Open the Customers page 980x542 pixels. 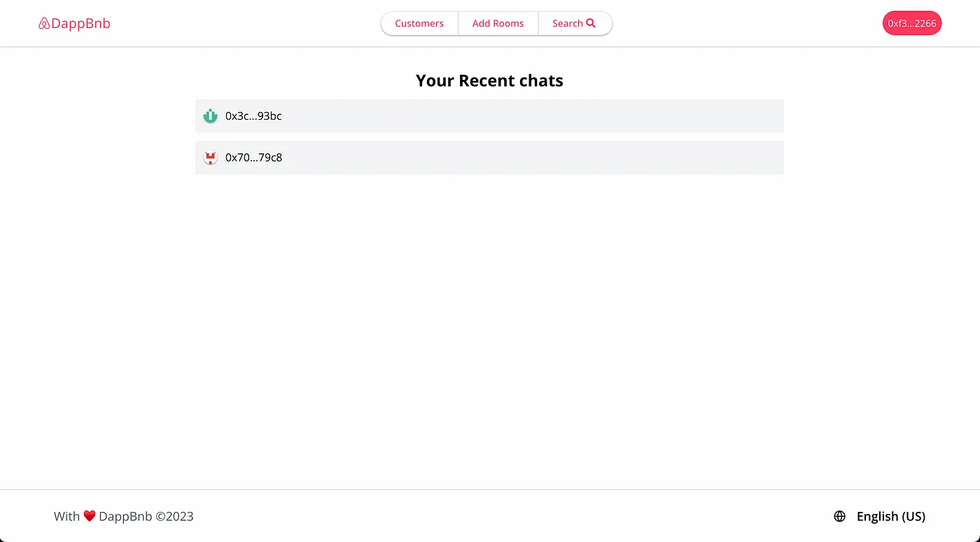pyautogui.click(x=419, y=23)
